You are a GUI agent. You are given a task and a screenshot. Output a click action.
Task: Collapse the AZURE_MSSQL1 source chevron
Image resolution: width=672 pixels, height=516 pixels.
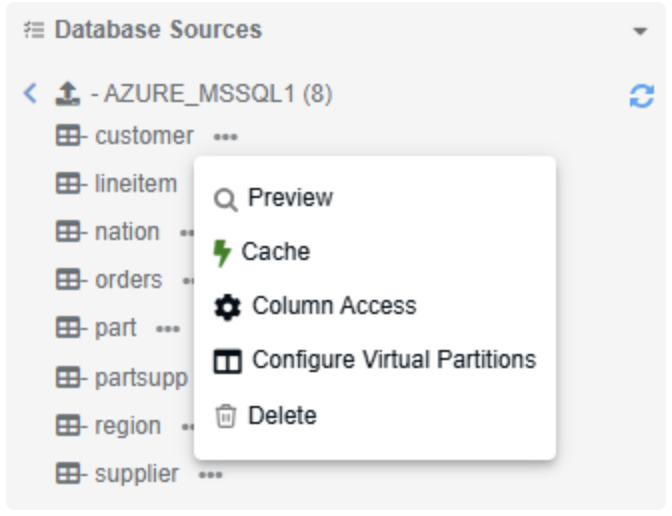pyautogui.click(x=30, y=95)
